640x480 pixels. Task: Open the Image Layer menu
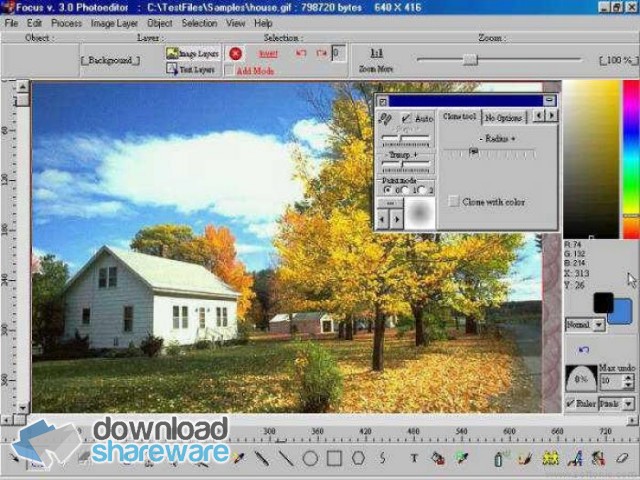pyautogui.click(x=114, y=23)
